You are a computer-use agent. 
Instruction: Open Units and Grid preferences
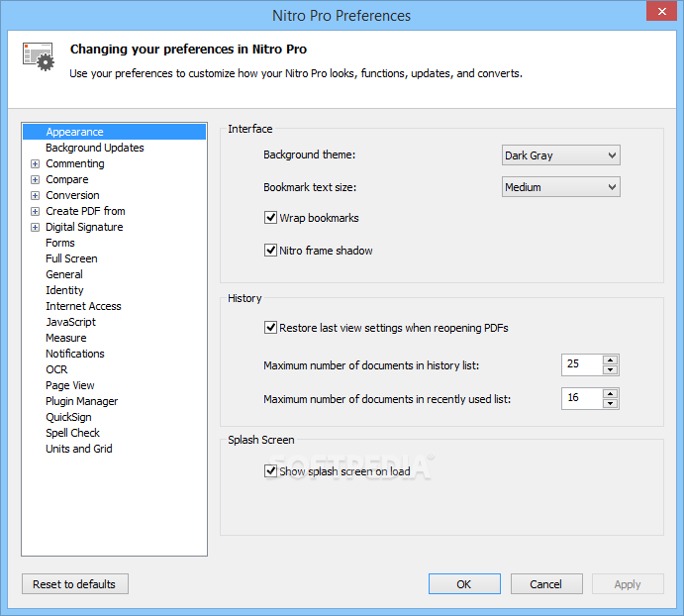coord(79,449)
